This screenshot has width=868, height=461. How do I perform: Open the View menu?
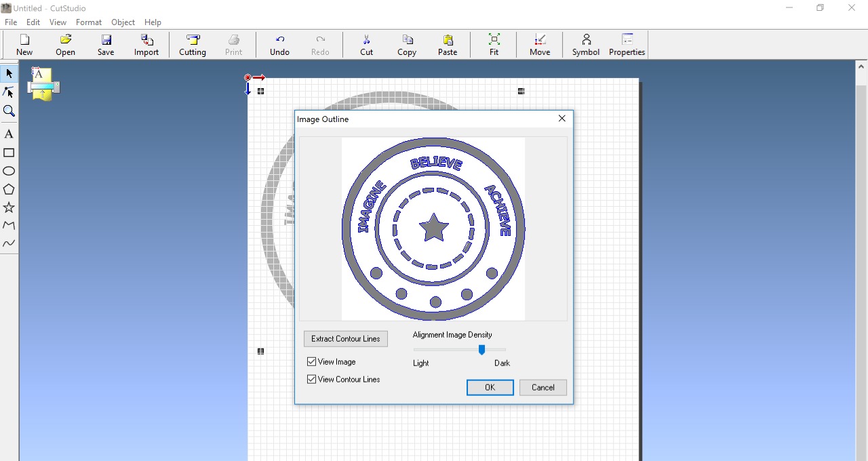(x=58, y=22)
